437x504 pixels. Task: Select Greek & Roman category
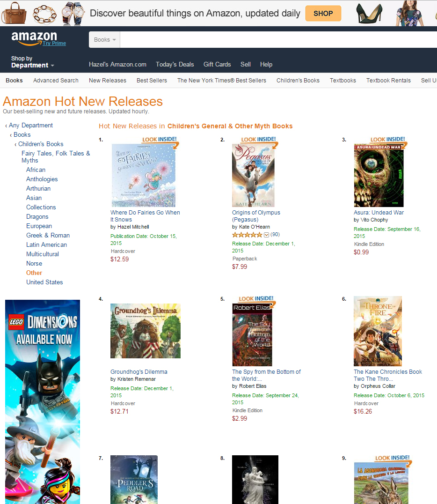click(x=48, y=235)
